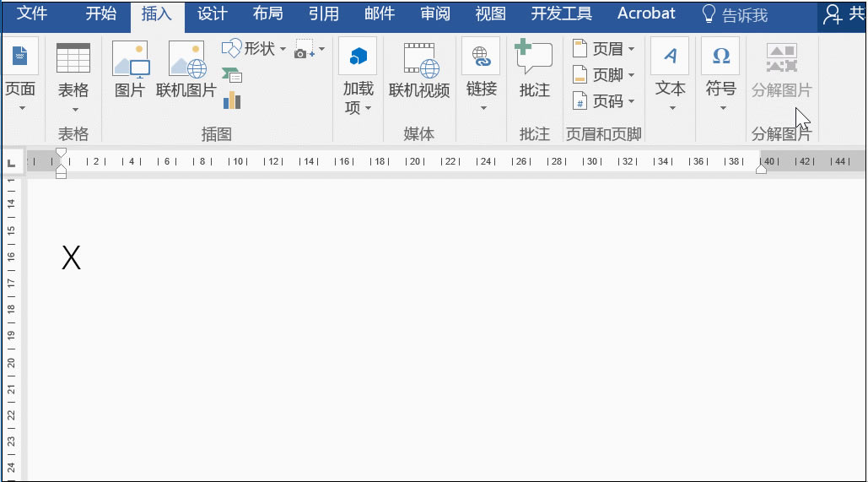868x482 pixels.
Task: Expand the 符号 dropdown arrow
Action: click(722, 108)
